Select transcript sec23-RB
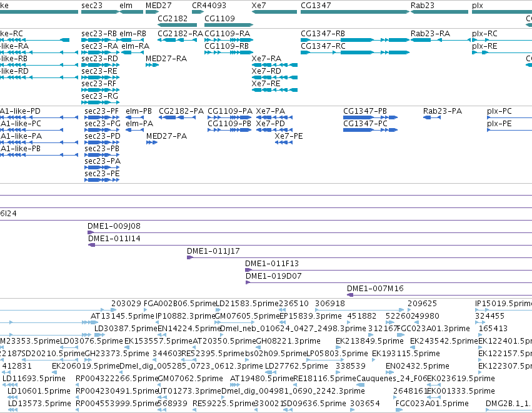532x413 pixels. point(100,40)
